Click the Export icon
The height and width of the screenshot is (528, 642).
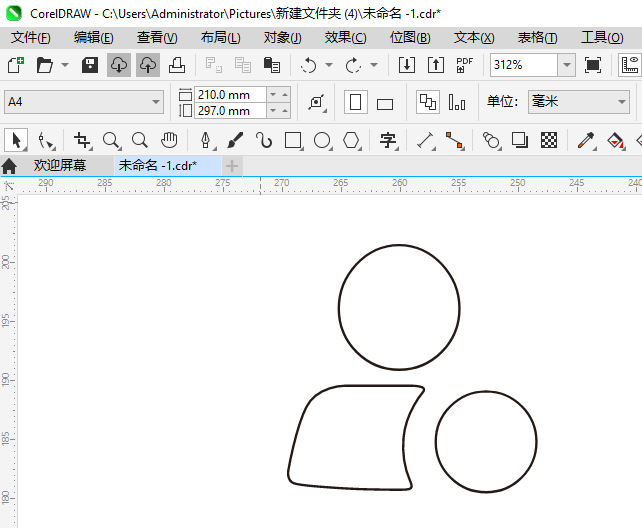pyautogui.click(x=436, y=65)
